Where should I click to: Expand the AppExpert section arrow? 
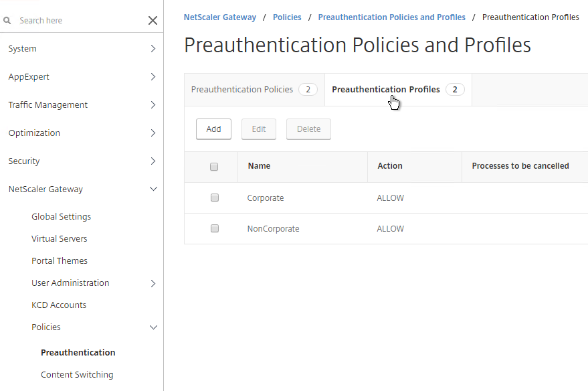tap(153, 76)
